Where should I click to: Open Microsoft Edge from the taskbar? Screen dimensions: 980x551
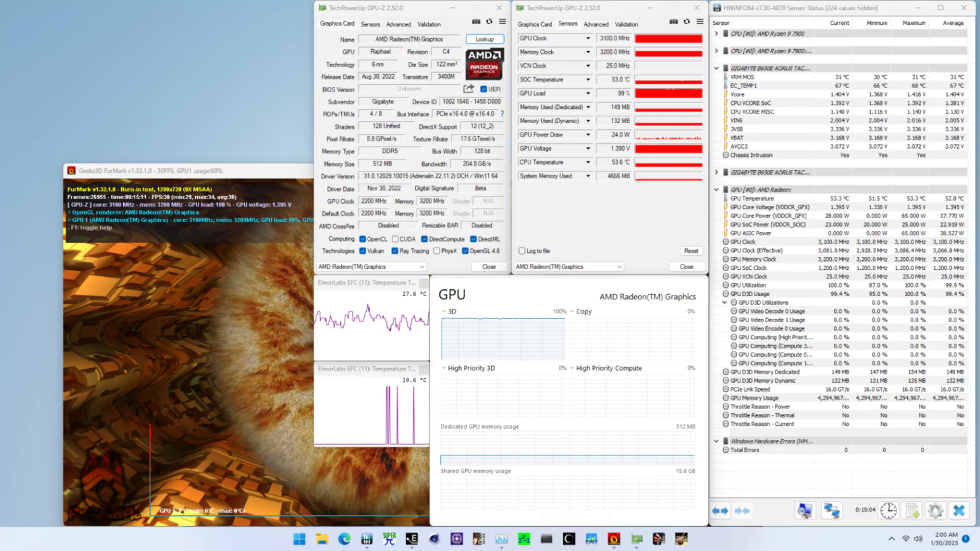pos(344,539)
